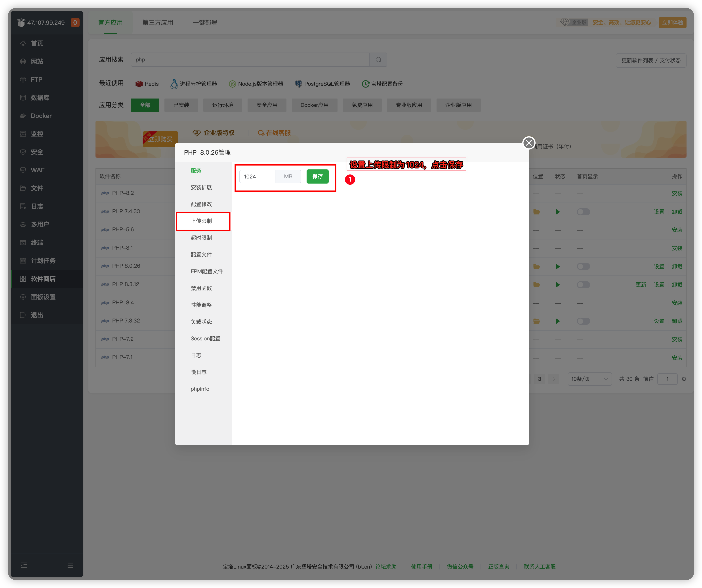Click 卸载 for PHP 8.3.12

click(677, 285)
